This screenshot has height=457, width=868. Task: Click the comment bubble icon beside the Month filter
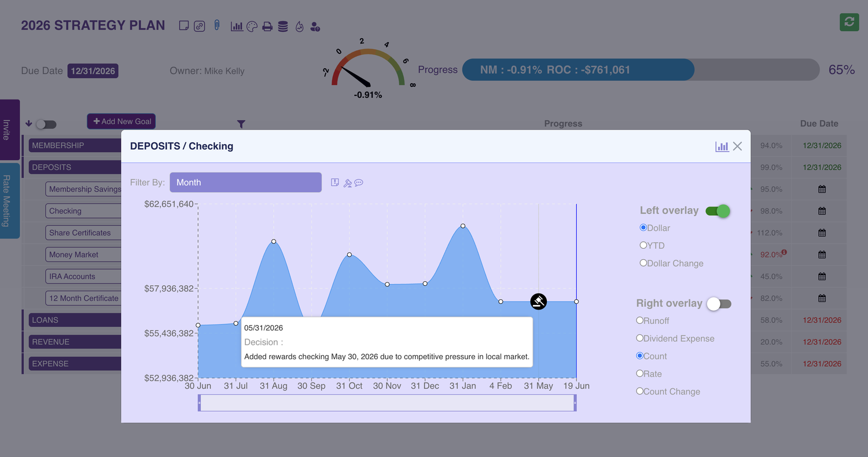click(x=359, y=183)
